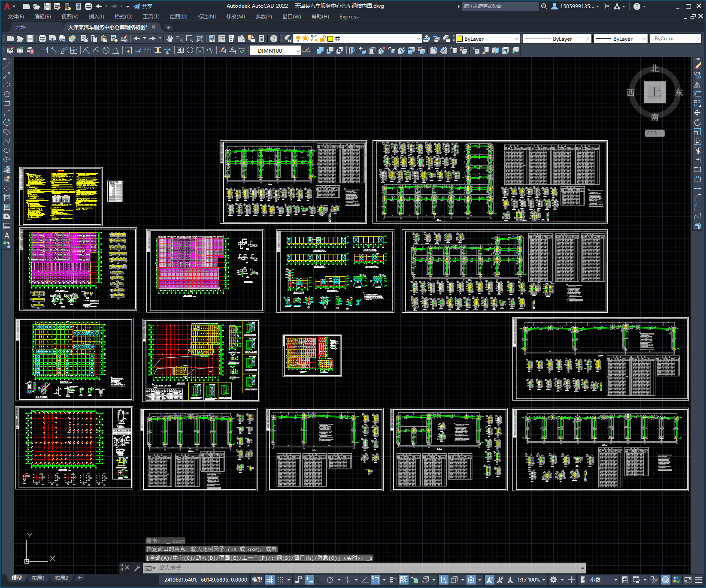This screenshot has width=706, height=588.
Task: Open the QuickCalc calculator icon
Action: click(261, 39)
